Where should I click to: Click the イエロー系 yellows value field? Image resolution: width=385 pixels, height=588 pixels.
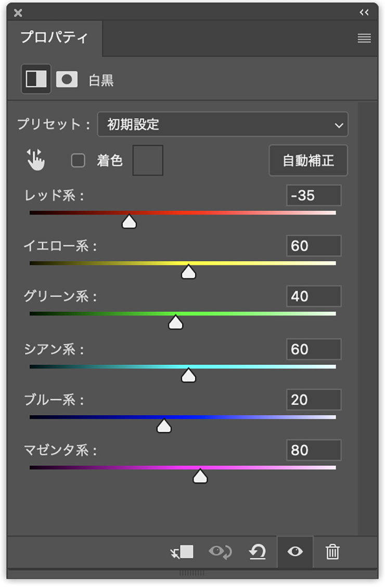[313, 246]
